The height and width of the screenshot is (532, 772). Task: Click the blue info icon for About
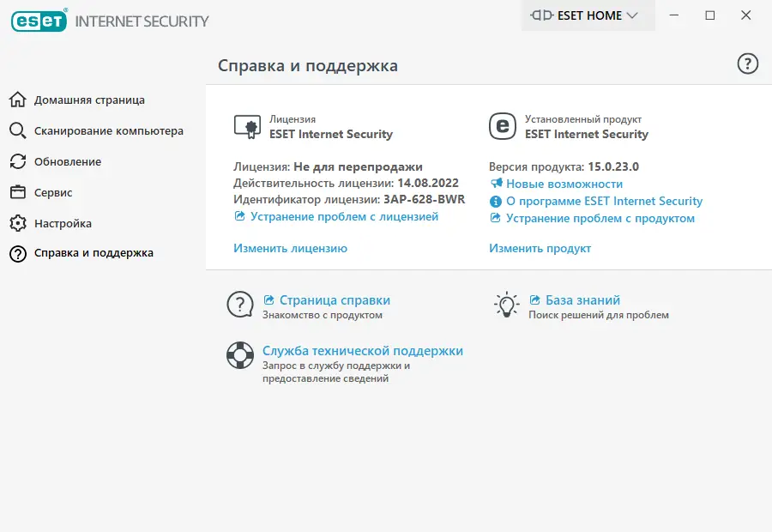click(495, 201)
